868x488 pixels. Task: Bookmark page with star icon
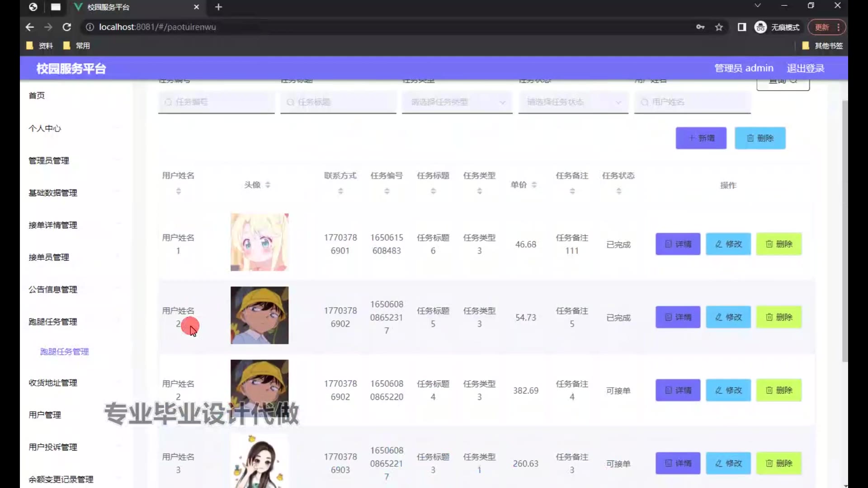pos(719,27)
